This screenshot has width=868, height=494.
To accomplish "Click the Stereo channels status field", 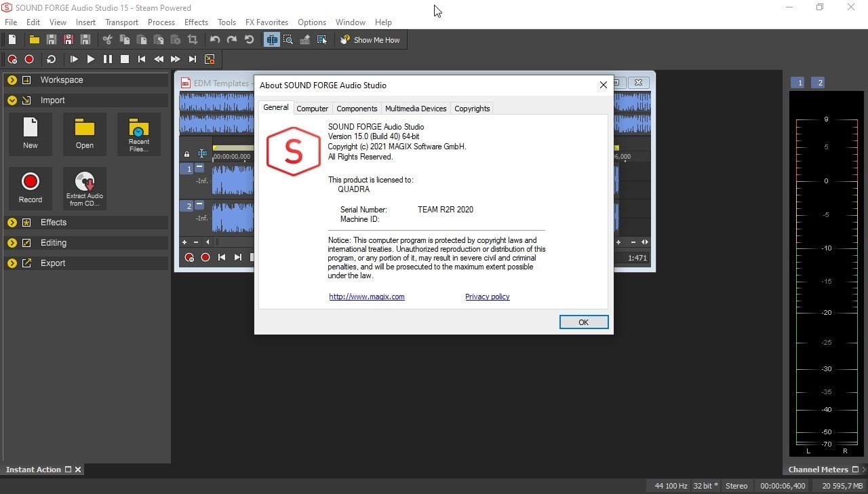I will point(736,486).
